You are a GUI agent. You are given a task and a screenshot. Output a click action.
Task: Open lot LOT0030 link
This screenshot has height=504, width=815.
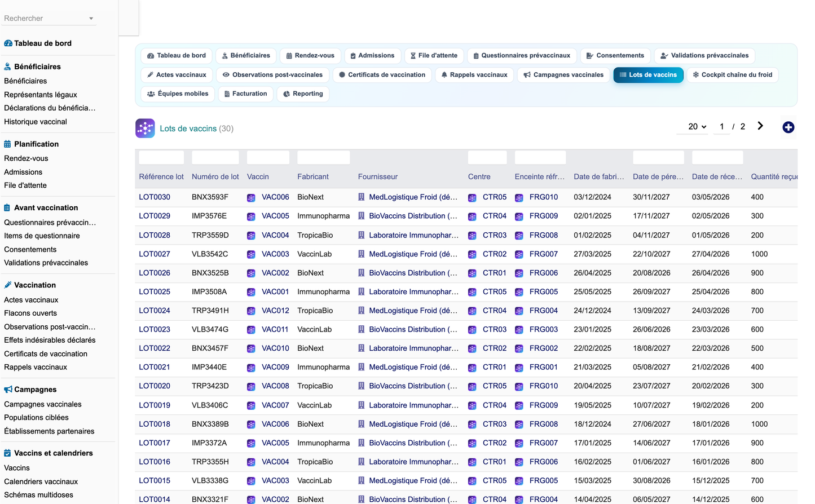pos(155,197)
